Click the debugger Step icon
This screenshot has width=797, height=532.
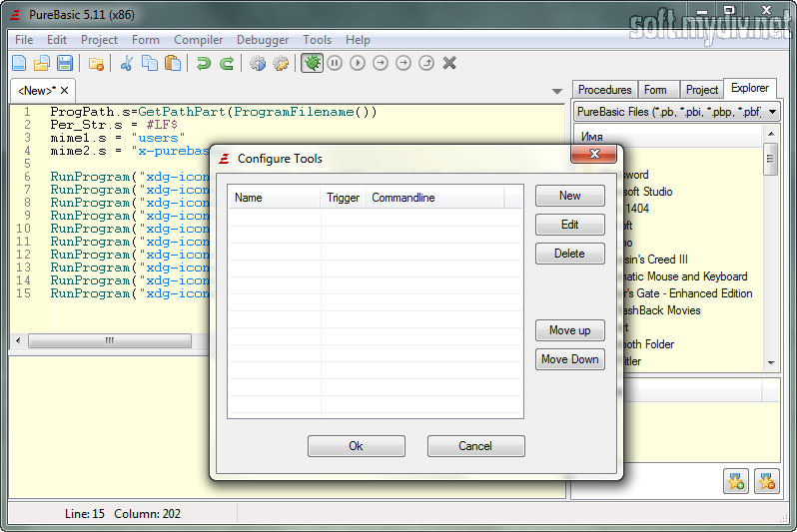(381, 63)
